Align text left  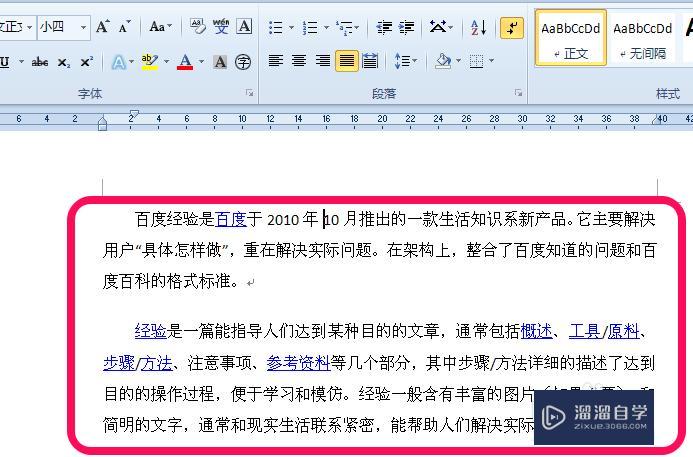(276, 61)
